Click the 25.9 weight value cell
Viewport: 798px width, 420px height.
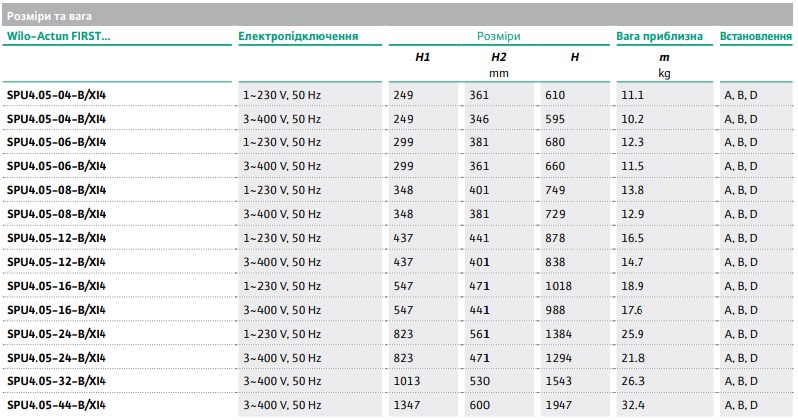point(634,333)
